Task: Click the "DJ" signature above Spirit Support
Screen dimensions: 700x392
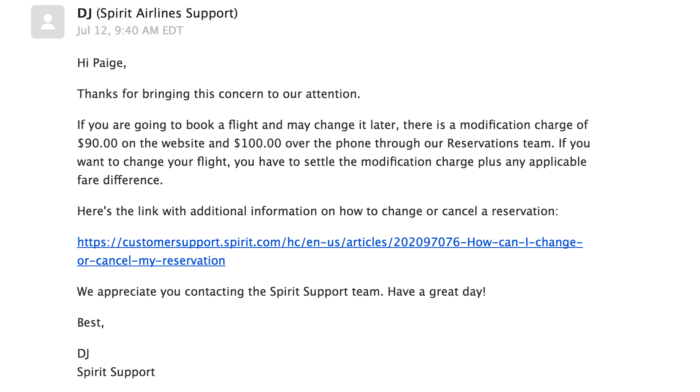Action: click(83, 354)
